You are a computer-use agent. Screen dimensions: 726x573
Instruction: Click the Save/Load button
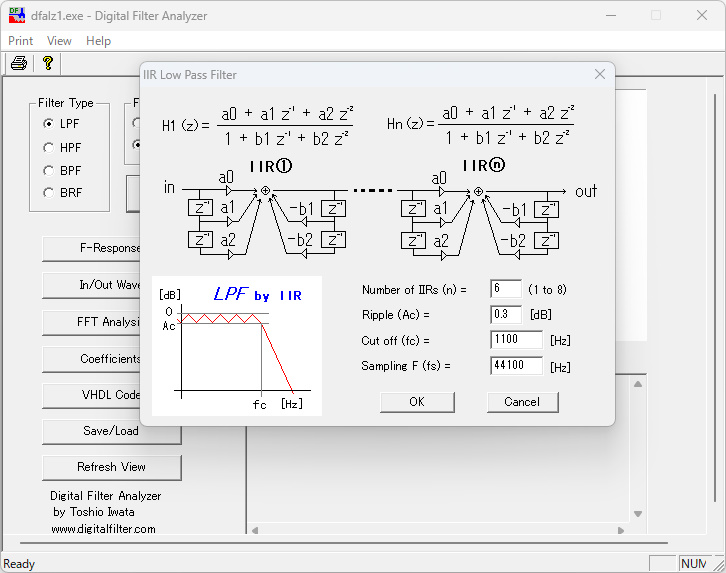pyautogui.click(x=111, y=431)
